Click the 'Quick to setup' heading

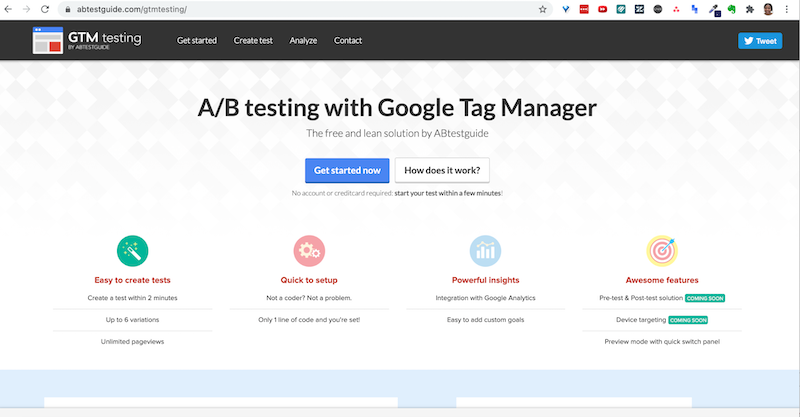309,280
